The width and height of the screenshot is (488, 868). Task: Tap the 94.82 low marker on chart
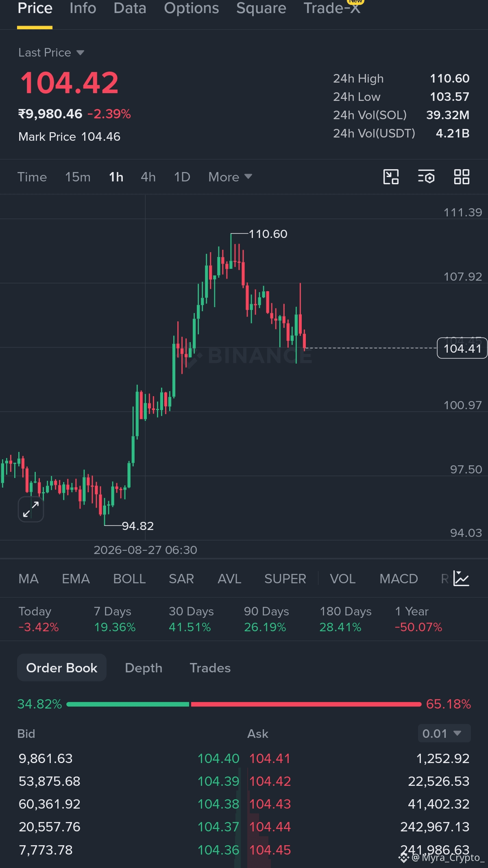(138, 526)
